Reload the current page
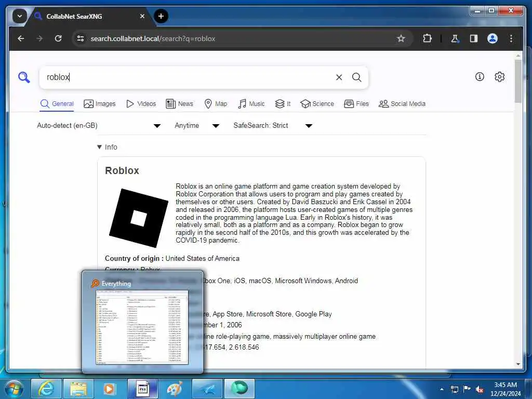 click(58, 38)
